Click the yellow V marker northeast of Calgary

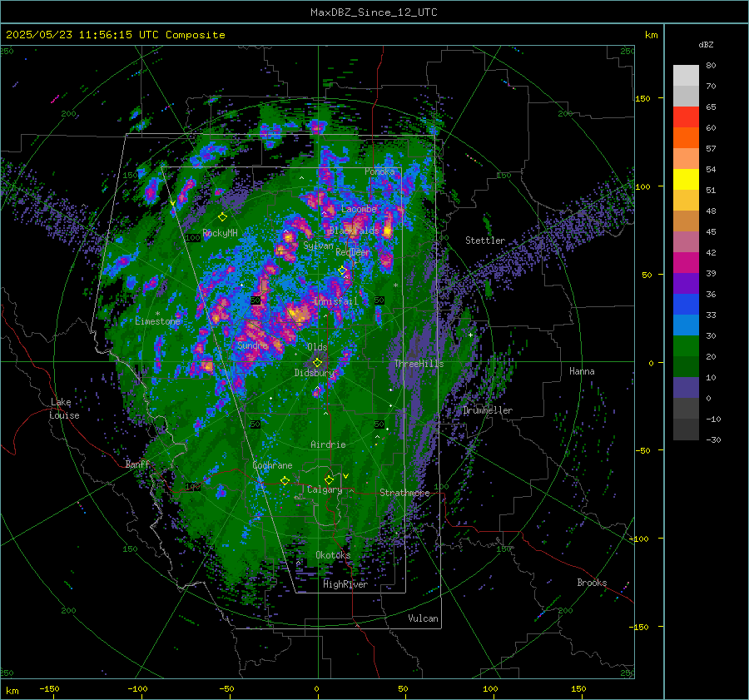[x=345, y=476]
